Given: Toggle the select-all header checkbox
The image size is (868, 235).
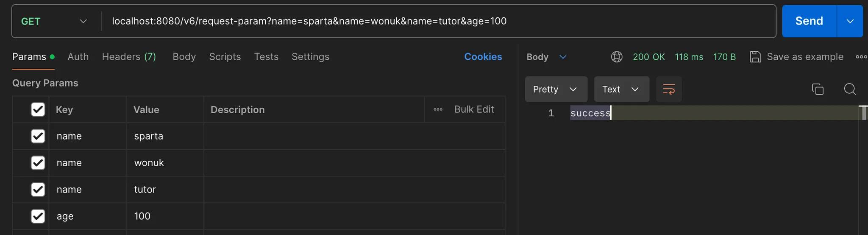Looking at the screenshot, I should (38, 109).
